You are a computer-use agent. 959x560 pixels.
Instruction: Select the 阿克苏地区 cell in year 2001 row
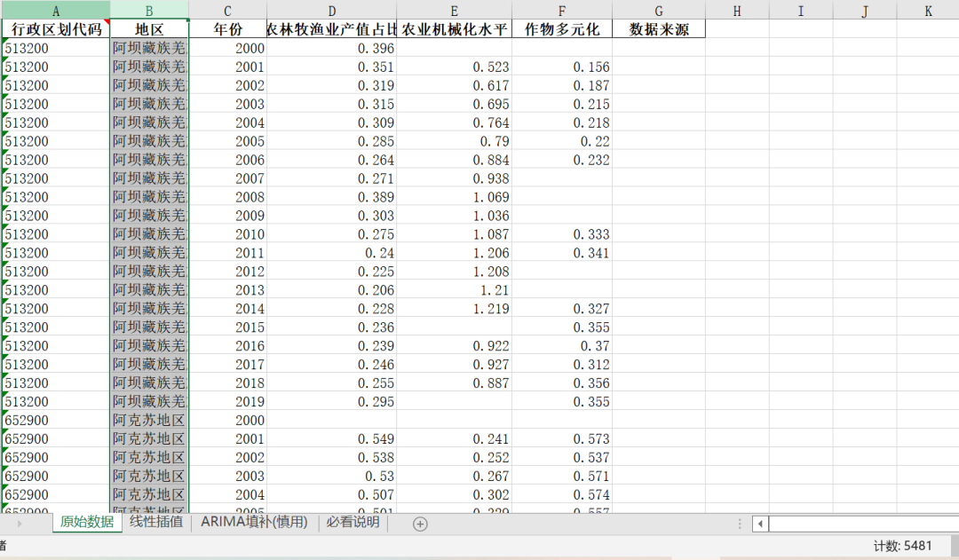click(149, 438)
